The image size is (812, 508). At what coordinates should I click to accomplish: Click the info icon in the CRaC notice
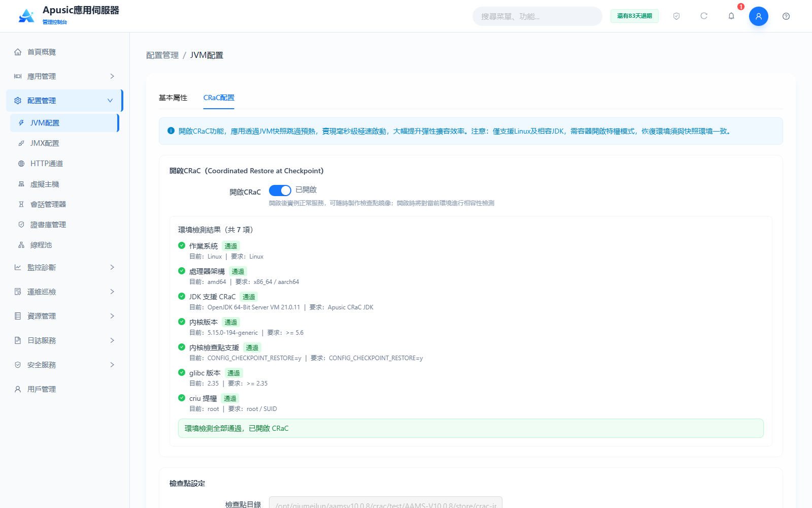pyautogui.click(x=171, y=131)
